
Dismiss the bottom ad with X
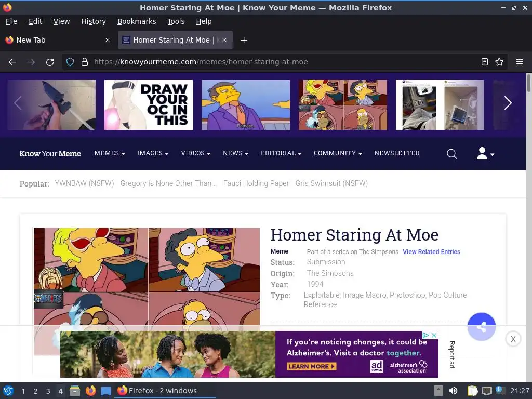pyautogui.click(x=513, y=339)
